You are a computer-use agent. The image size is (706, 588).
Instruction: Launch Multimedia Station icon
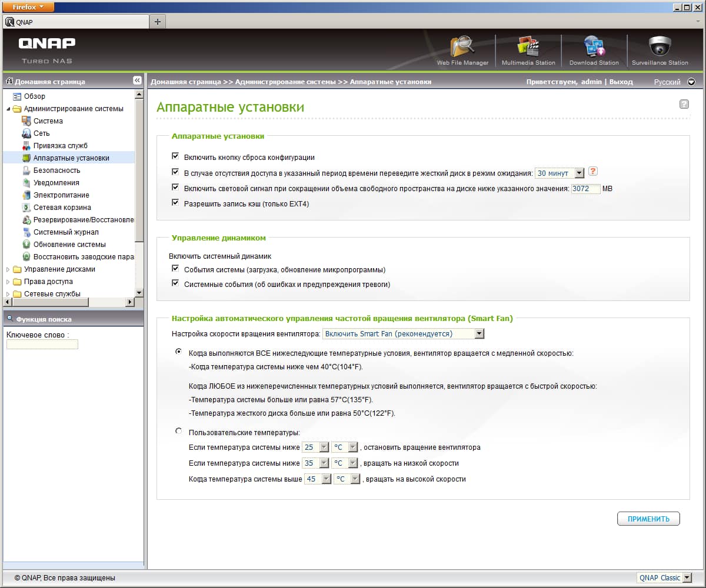tap(528, 46)
